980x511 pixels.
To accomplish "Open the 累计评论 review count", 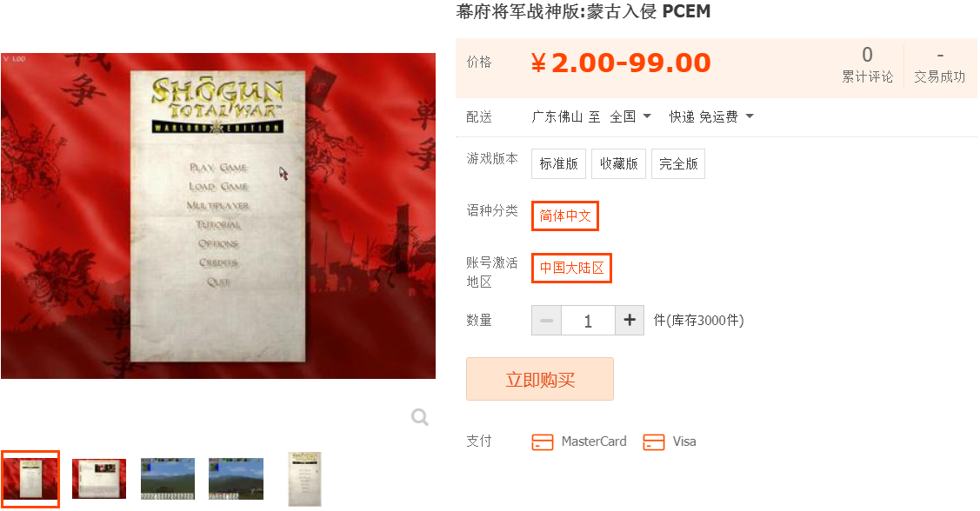I will pyautogui.click(x=867, y=65).
